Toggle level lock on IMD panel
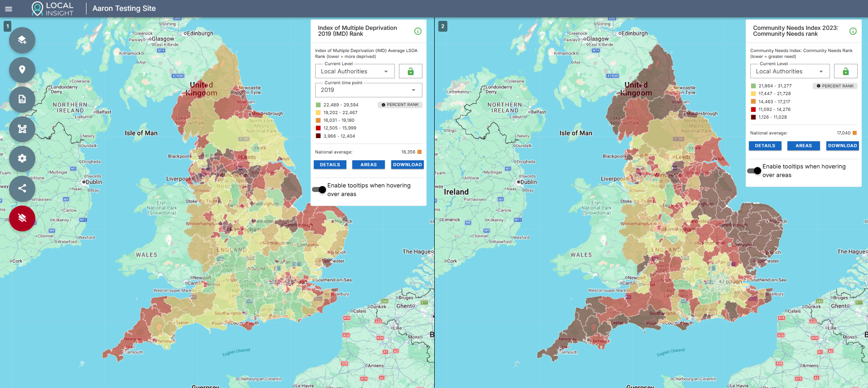 [410, 72]
